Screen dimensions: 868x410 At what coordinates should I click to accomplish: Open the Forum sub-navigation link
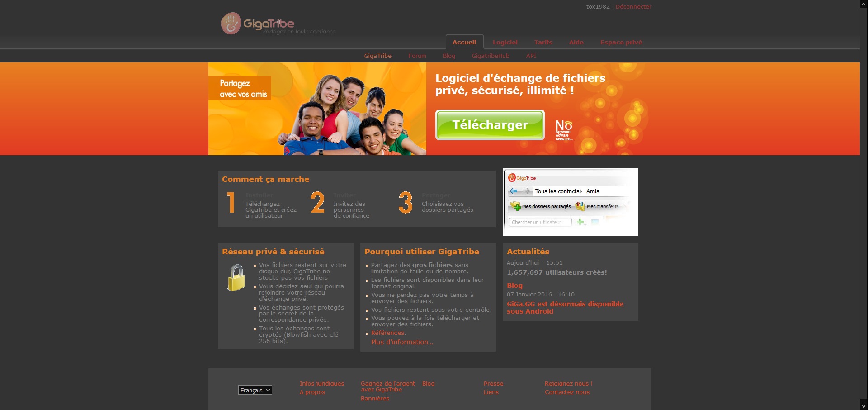(417, 56)
